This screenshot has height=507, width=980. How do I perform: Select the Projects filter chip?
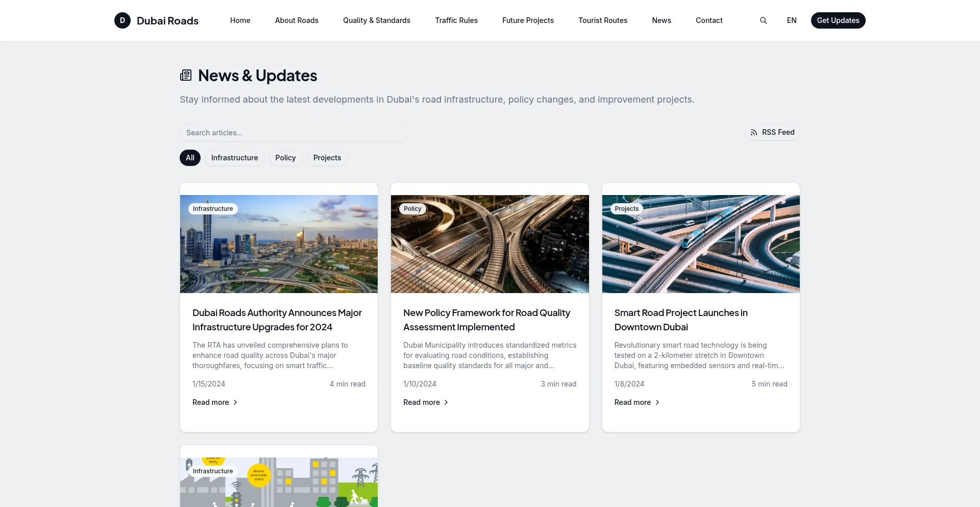327,158
